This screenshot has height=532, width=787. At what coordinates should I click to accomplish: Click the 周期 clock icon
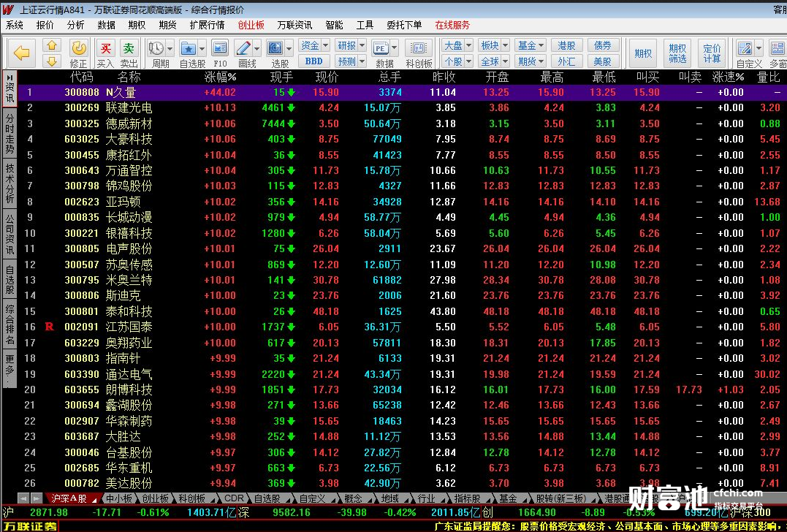pos(156,48)
